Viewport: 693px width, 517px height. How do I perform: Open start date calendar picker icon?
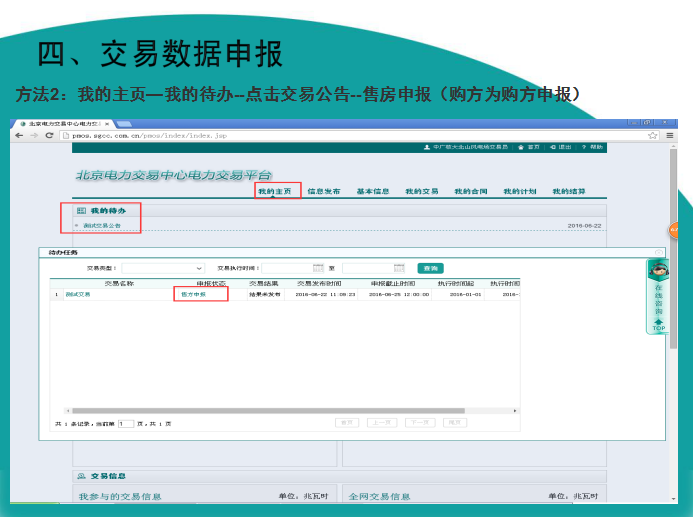[318, 268]
